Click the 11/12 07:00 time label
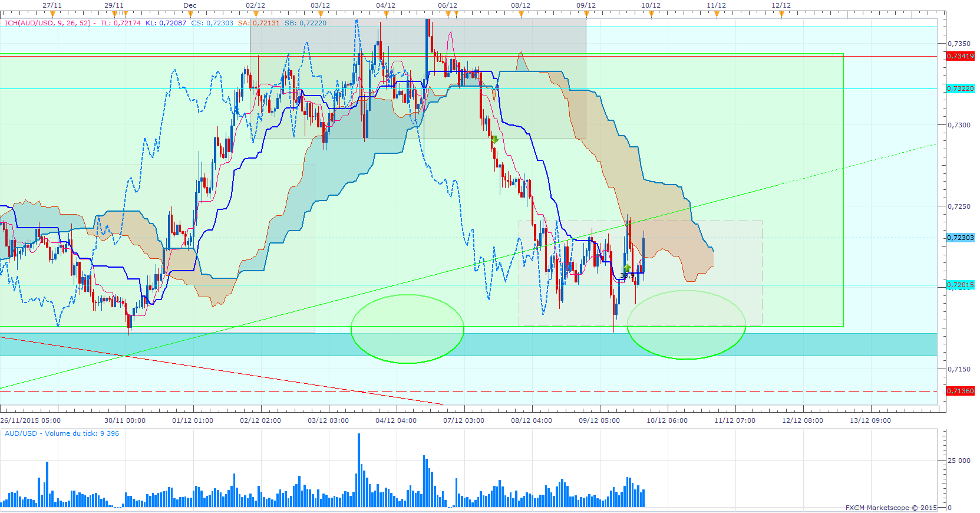The image size is (980, 513). [735, 420]
